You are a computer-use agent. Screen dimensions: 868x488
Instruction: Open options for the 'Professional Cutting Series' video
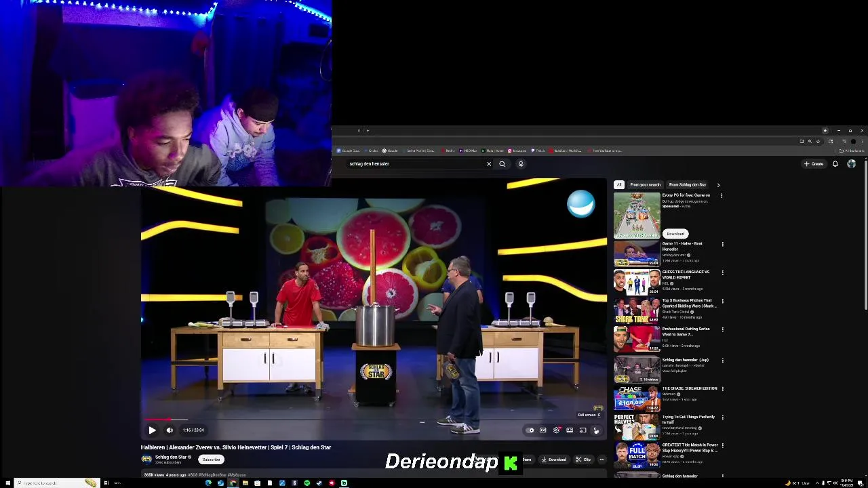[x=722, y=329]
